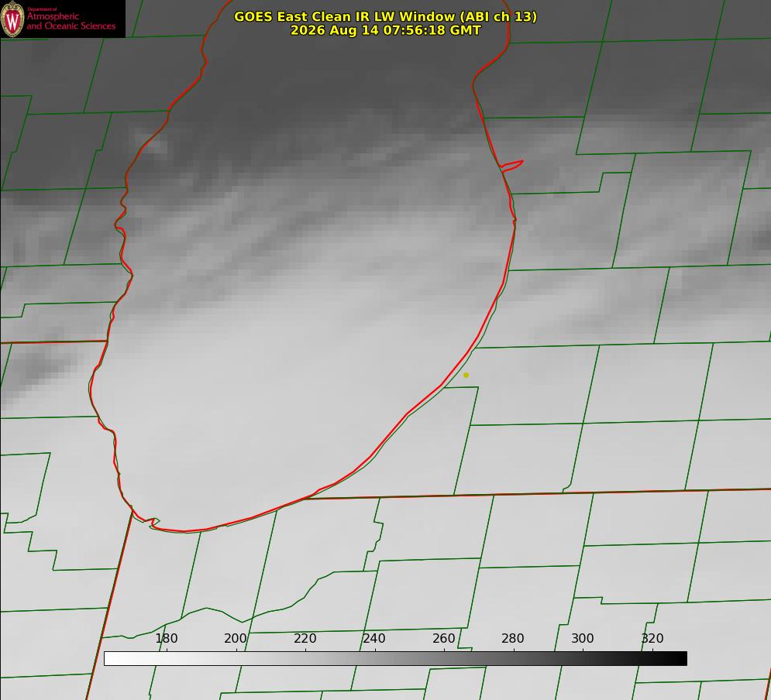This screenshot has width=771, height=700.
Task: Click the 200 tick label on the colorbar
Action: coord(236,638)
